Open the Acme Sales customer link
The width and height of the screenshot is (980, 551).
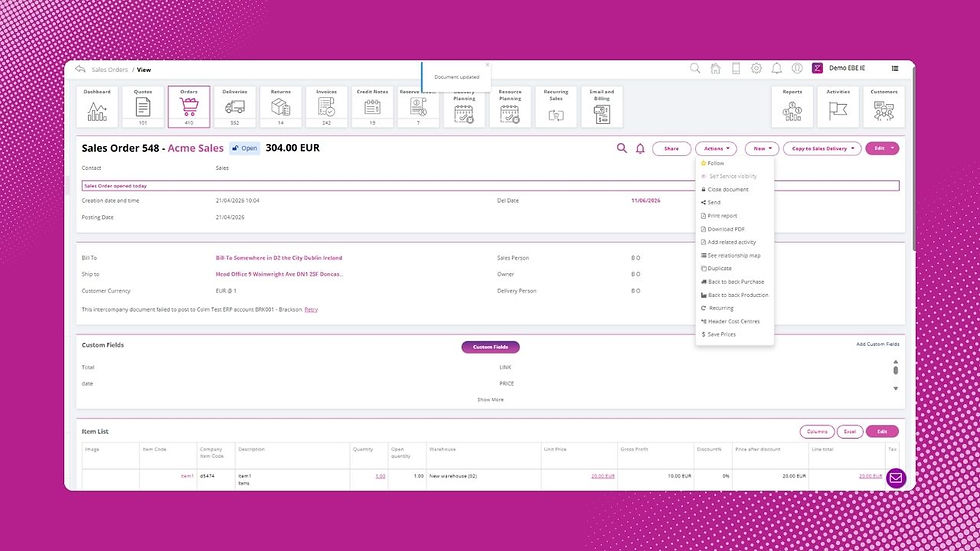point(196,148)
